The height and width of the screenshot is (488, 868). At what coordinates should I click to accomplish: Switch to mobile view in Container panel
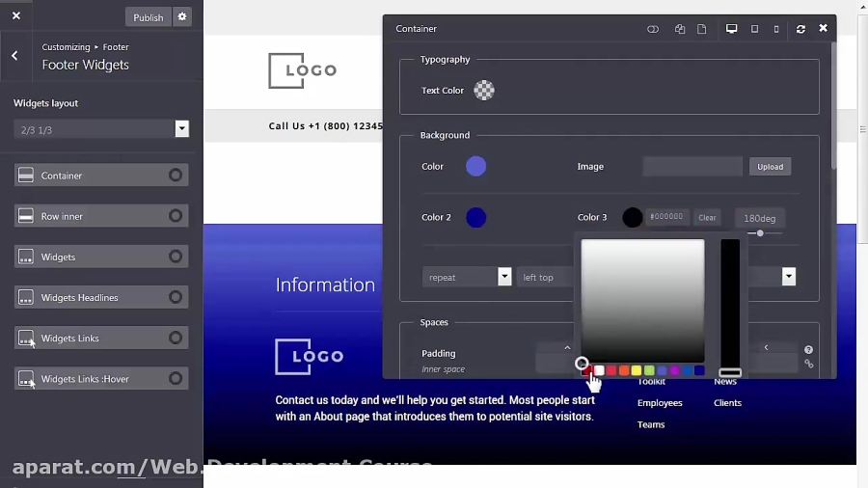[x=776, y=29]
